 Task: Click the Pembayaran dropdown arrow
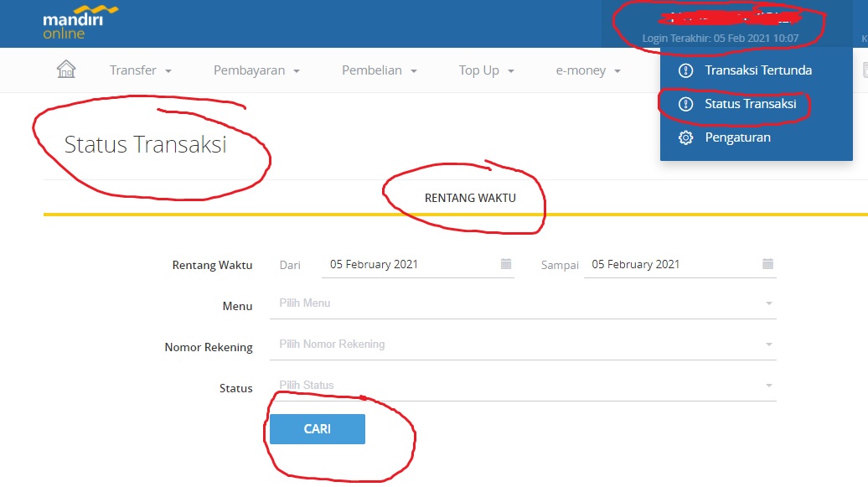point(296,71)
